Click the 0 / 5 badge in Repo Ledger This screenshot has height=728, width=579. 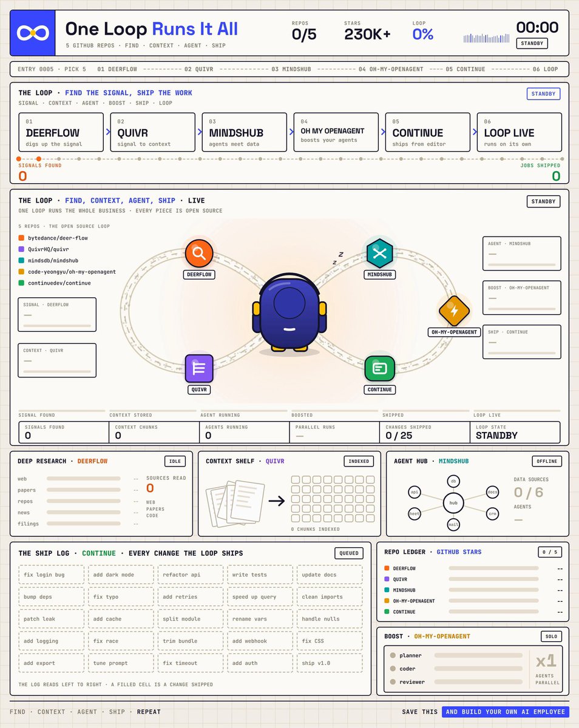point(550,552)
